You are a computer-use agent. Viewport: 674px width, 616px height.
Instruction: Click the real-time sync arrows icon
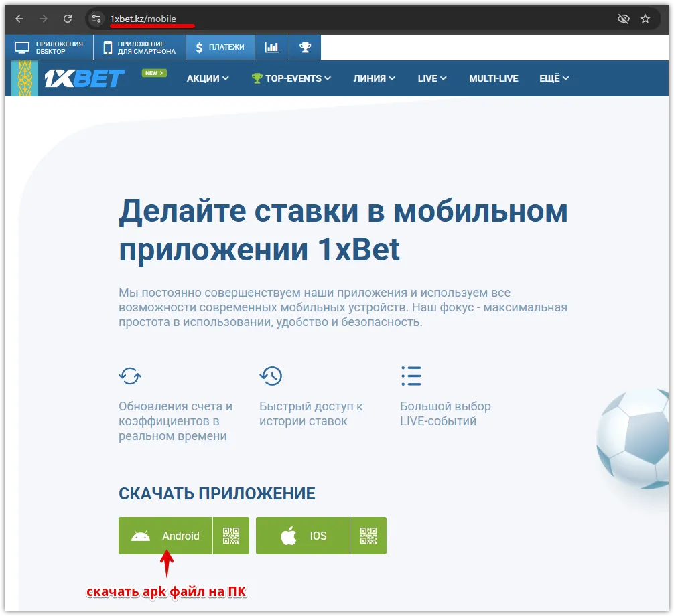130,376
